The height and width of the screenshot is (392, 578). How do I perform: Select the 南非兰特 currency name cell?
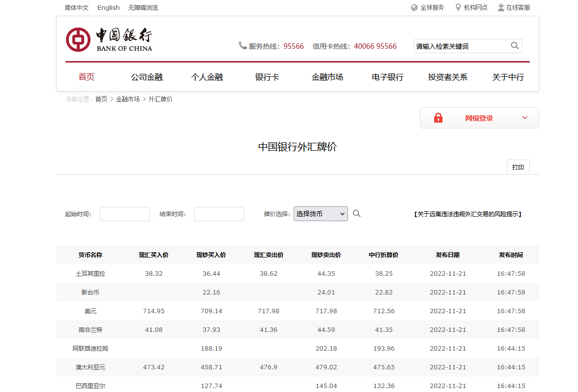click(90, 330)
